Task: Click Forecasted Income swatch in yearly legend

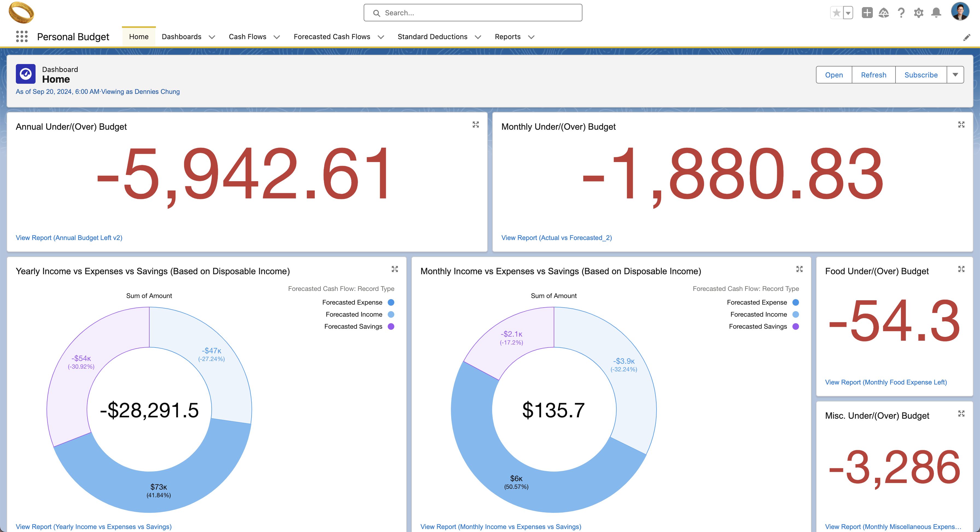Action: [391, 314]
